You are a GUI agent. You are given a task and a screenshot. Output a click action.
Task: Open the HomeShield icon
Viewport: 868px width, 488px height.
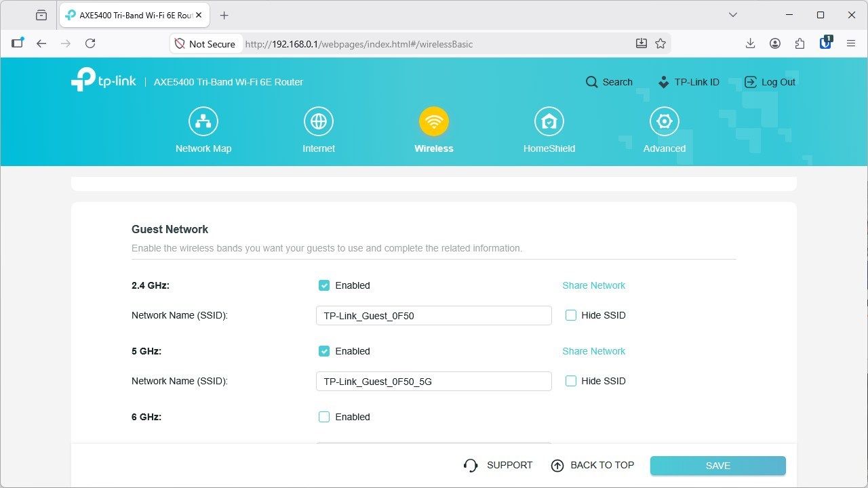pyautogui.click(x=549, y=122)
